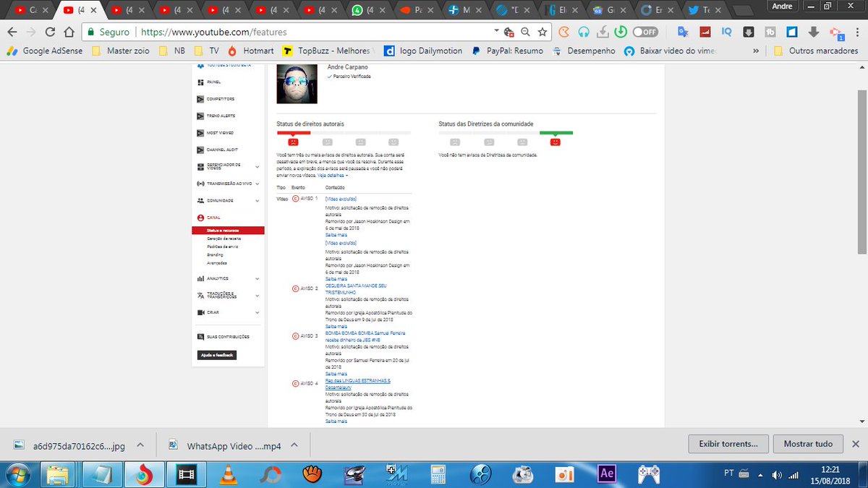868x488 pixels.
Task: Open Geração de receita submenu item
Action: (x=224, y=239)
